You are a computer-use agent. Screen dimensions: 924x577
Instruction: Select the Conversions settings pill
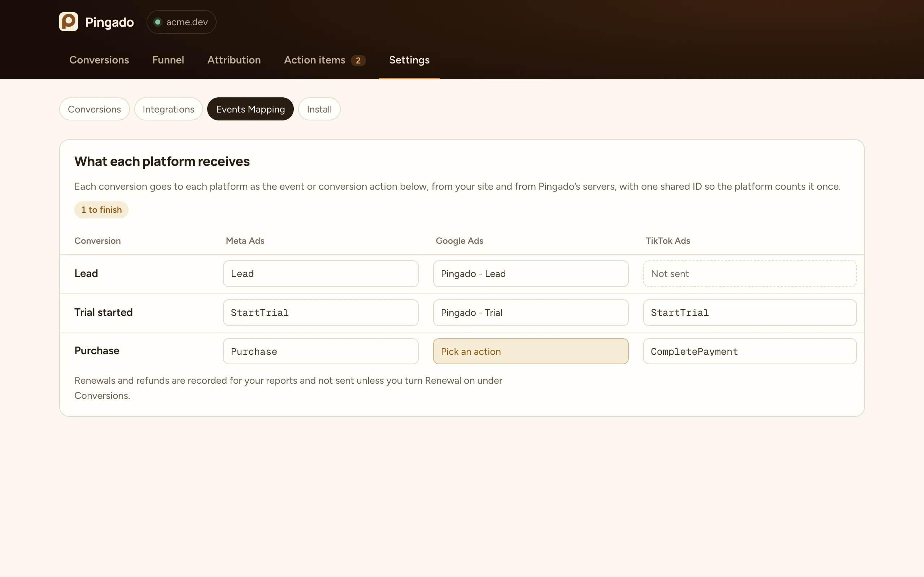[x=94, y=109]
